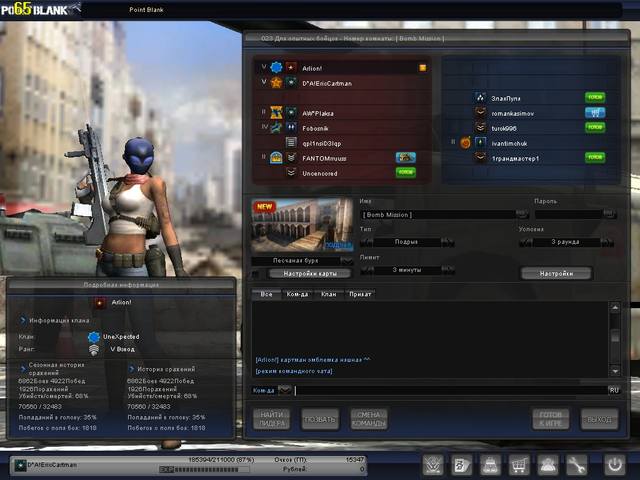640x480 pixels.
Task: Click the tank status badge on FANTOMmuuss row
Action: pos(406,158)
